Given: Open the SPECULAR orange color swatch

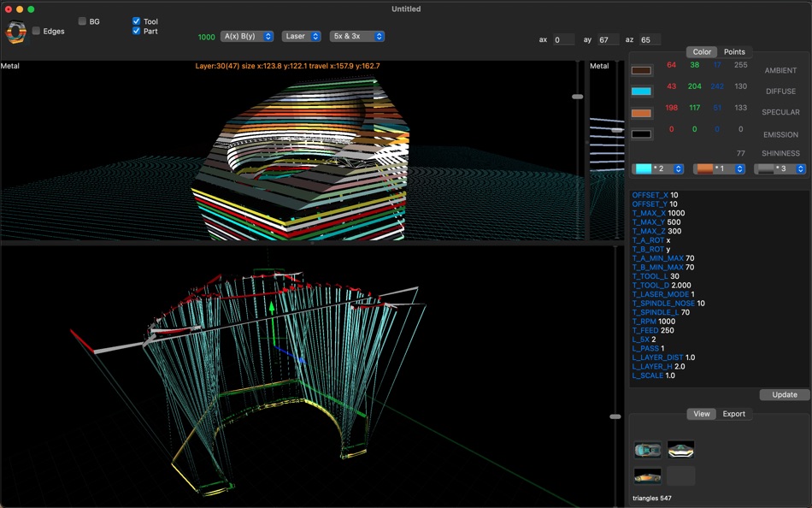Looking at the screenshot, I should 642,113.
